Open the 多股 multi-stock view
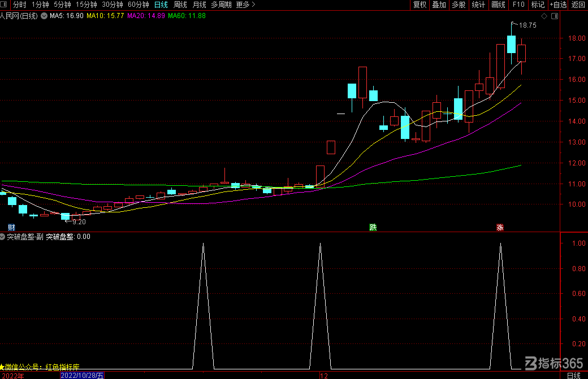The height and width of the screenshot is (379, 588). 459,5
